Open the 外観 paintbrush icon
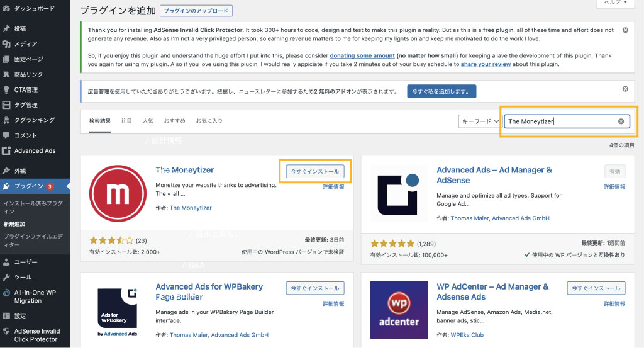The width and height of the screenshot is (644, 350). coord(6,171)
